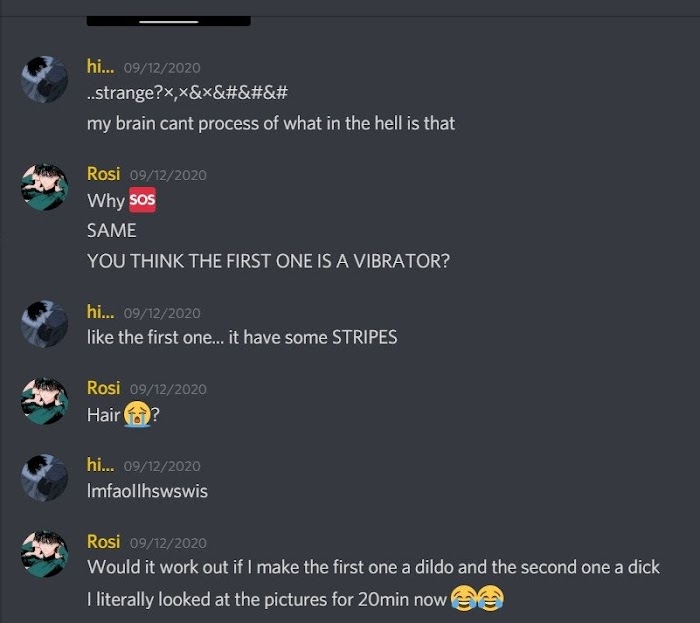Screen dimensions: 700x623
Task: Click the final laughing emoji at message end
Action: coord(491,598)
